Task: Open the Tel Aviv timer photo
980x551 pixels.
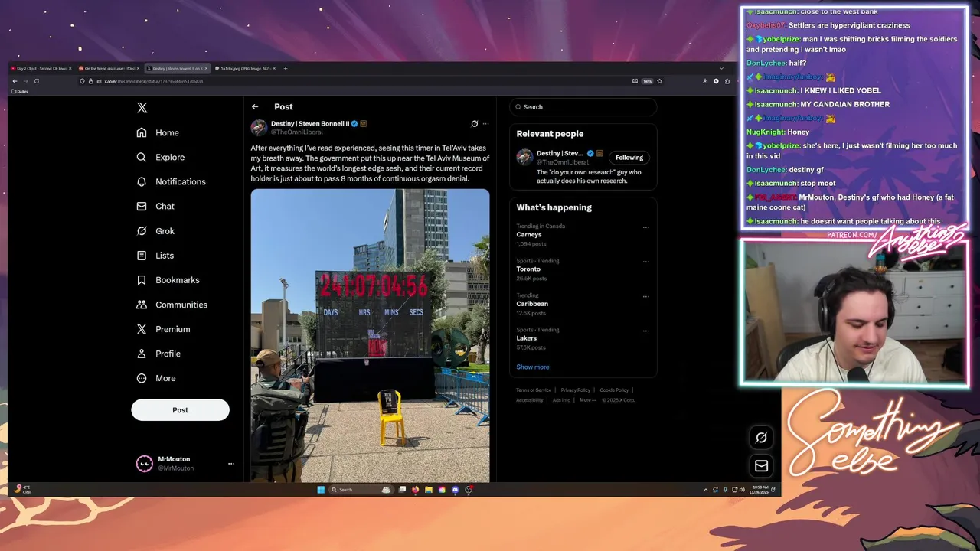Action: tap(370, 335)
